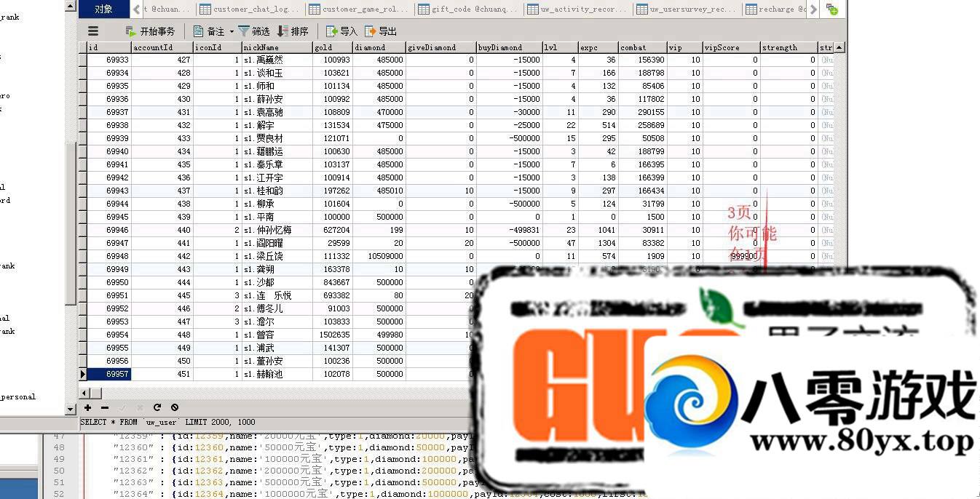Image resolution: width=980 pixels, height=499 pixels.
Task: Click gold cell 1502635
Action: tap(333, 335)
